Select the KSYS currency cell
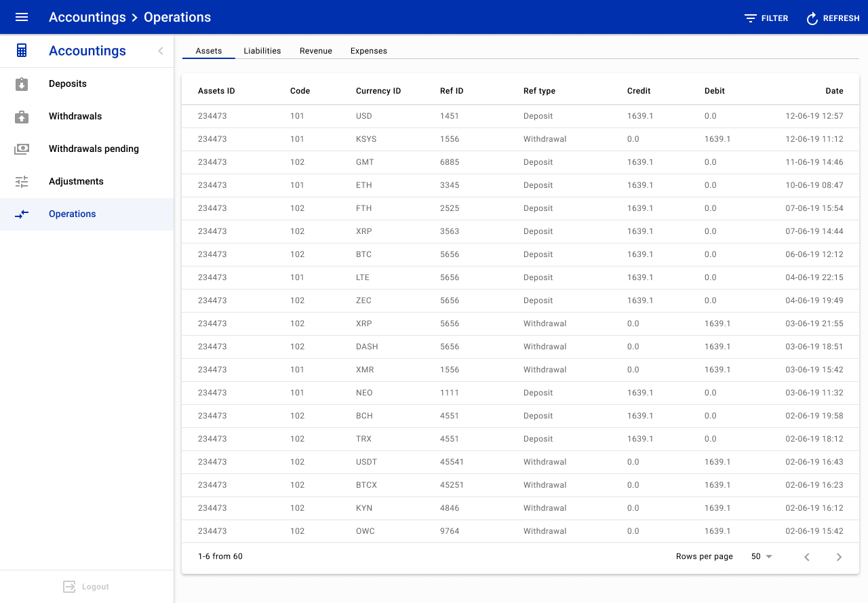The height and width of the screenshot is (603, 868). 366,139
